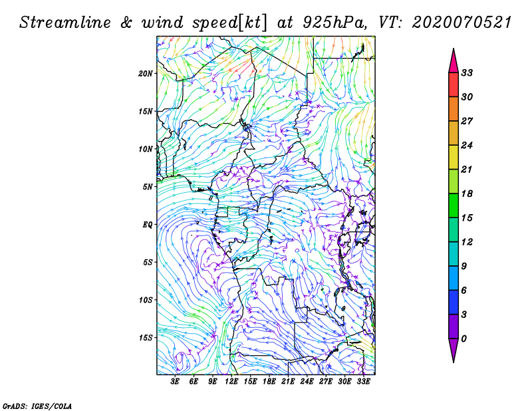This screenshot has width=532, height=411.
Task: Click the 33E longitude label
Action: click(363, 382)
